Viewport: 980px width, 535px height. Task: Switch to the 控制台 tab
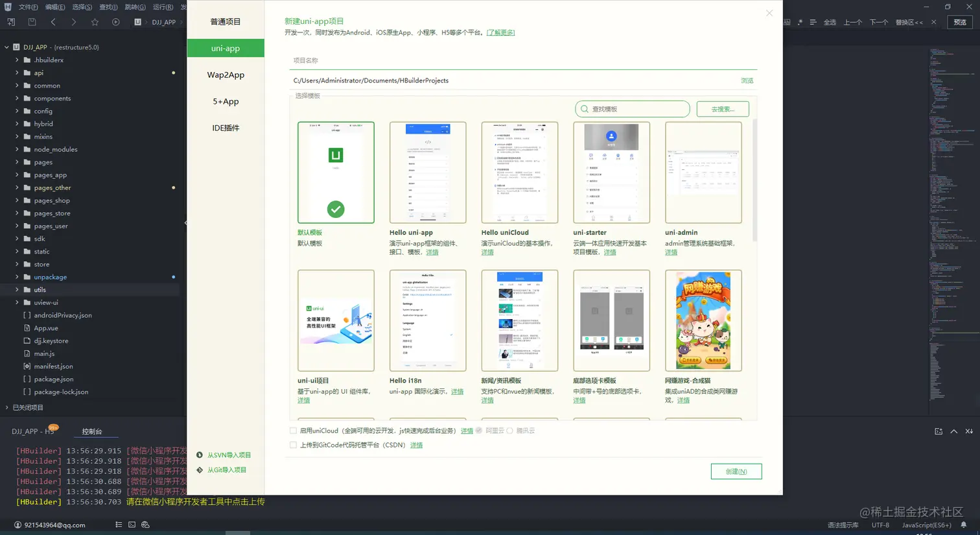point(91,431)
